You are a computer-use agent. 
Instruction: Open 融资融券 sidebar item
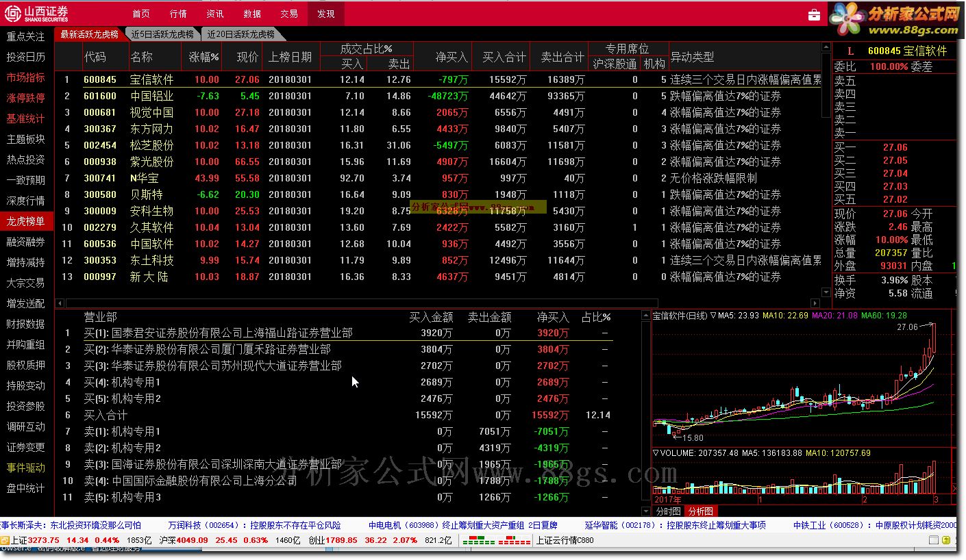(26, 242)
